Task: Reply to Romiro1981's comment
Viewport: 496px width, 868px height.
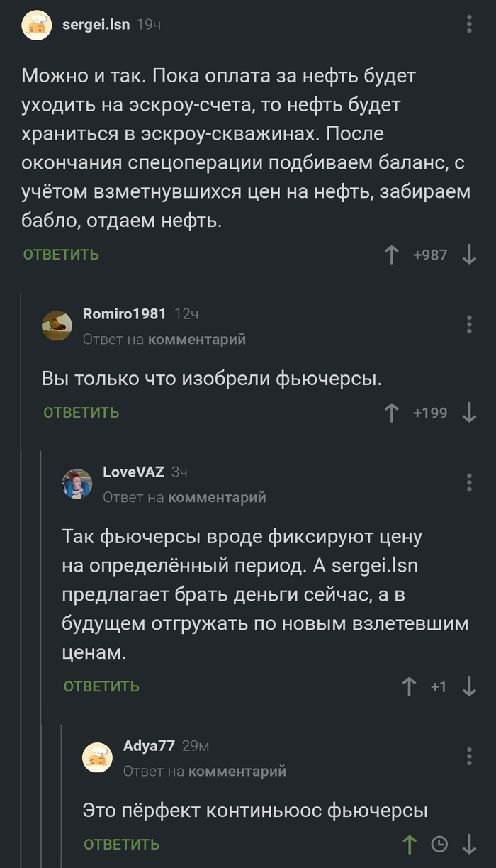Action: coord(81,413)
